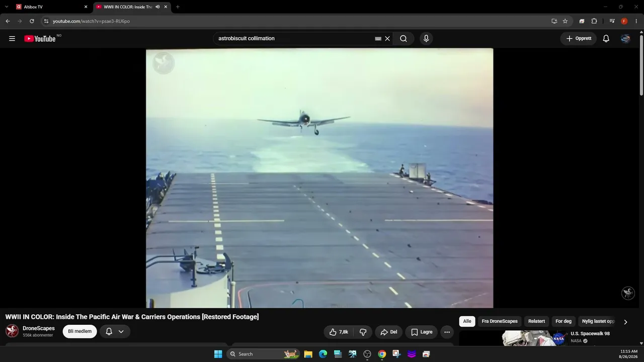This screenshot has height=362, width=644.
Task: Open the on-screen keyboard in the search box
Action: point(378,39)
